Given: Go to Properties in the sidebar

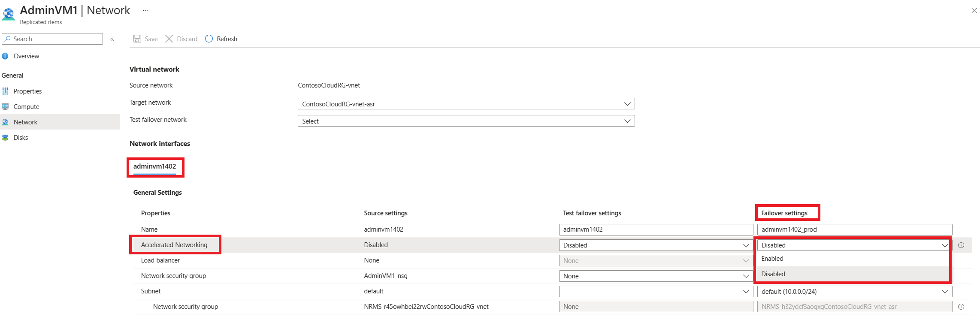Looking at the screenshot, I should click(x=27, y=91).
